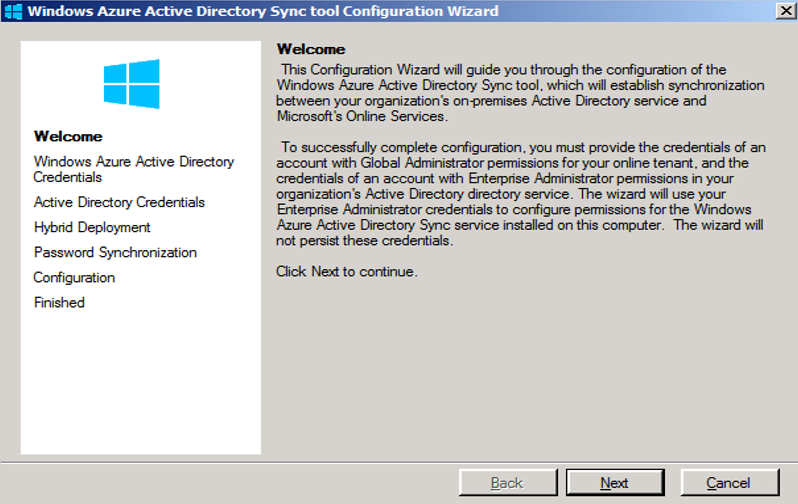Click the paragraph starting "This Configuration Wizard"
Screen dimensions: 798x504
coord(520,85)
